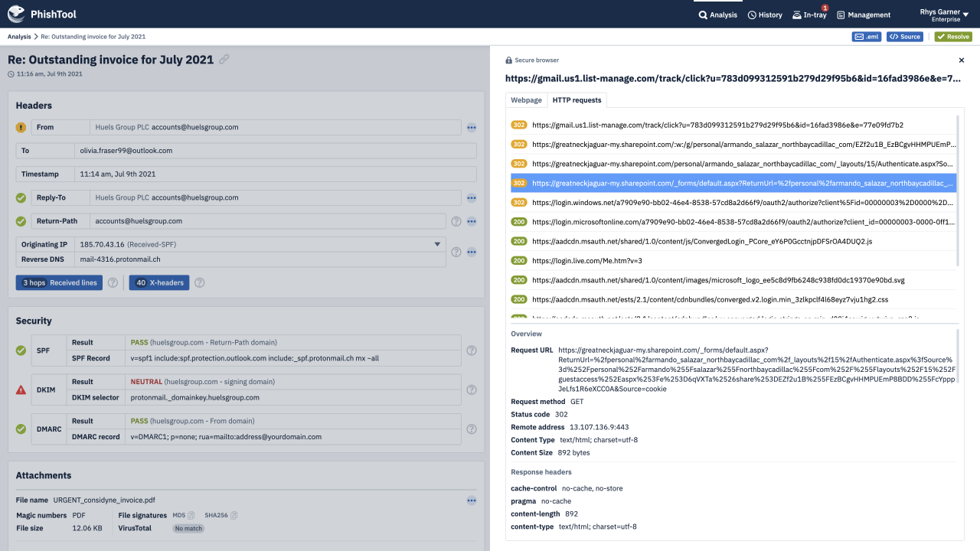Open the Analysis tab in top navigation
This screenshot has height=551, width=980.
pyautogui.click(x=718, y=15)
